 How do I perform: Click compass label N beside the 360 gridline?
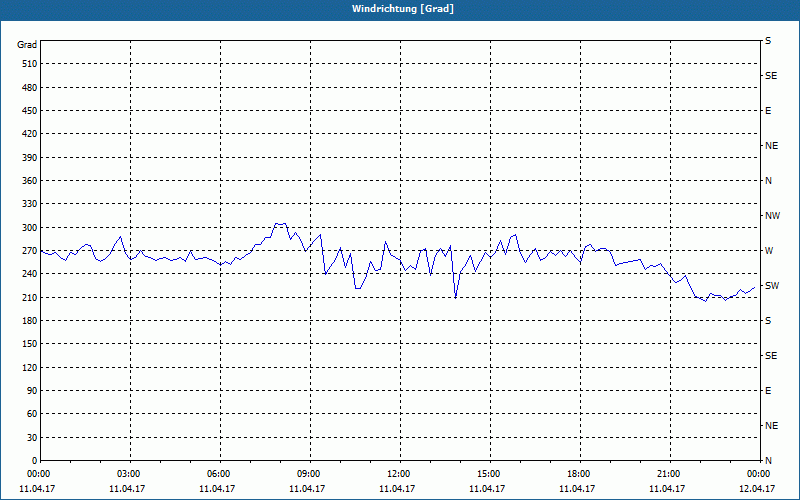tap(768, 181)
